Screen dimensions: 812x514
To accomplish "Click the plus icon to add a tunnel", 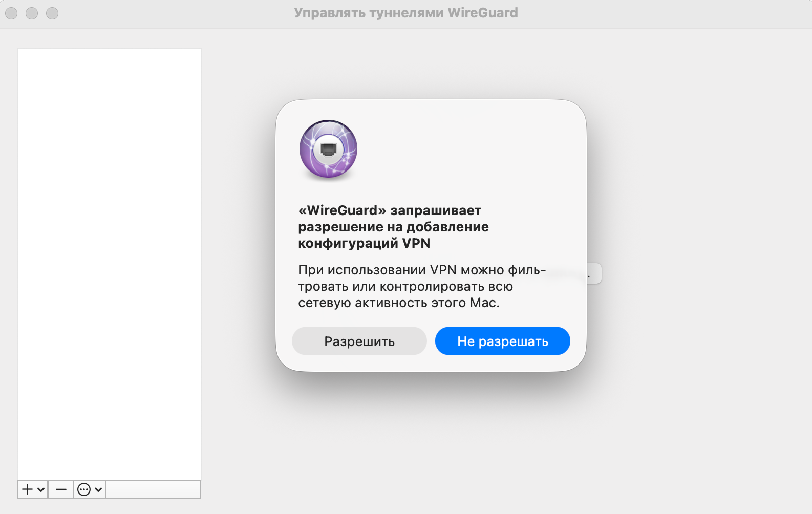I will (28, 489).
